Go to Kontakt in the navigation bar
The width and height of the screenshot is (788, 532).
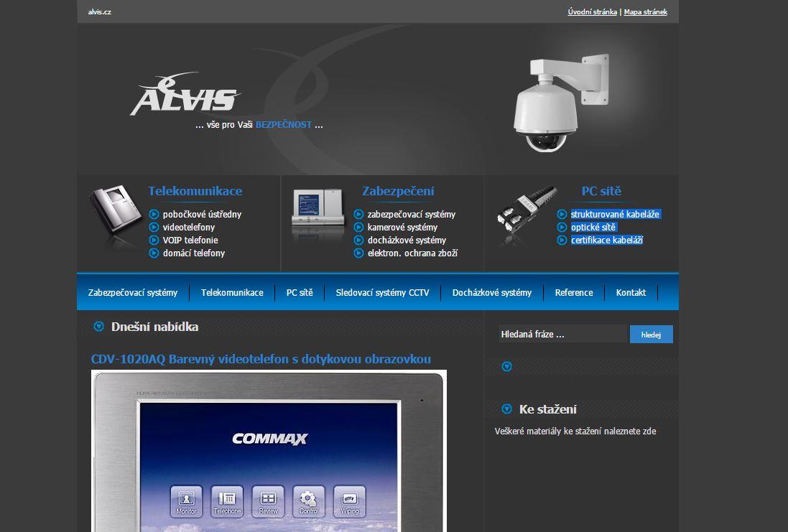click(x=631, y=293)
